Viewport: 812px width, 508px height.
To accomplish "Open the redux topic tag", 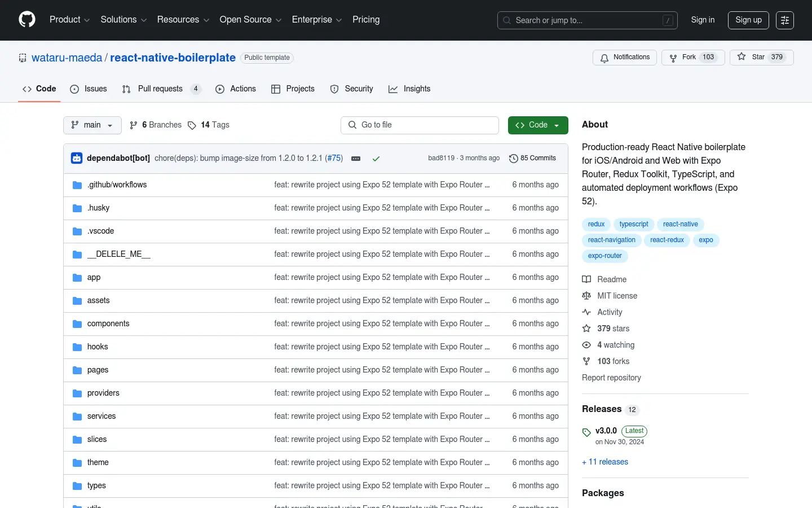I will pos(596,224).
